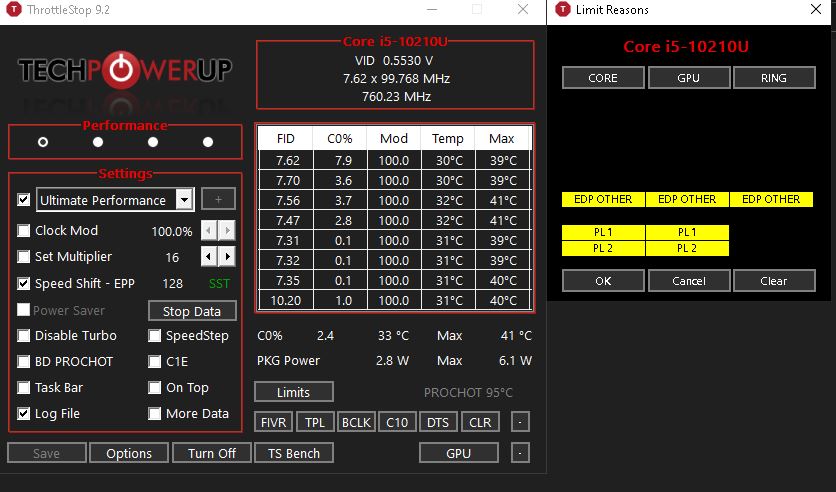The height and width of the screenshot is (492, 836).
Task: Enable the BD PROCHOT checkbox
Action: coord(23,361)
